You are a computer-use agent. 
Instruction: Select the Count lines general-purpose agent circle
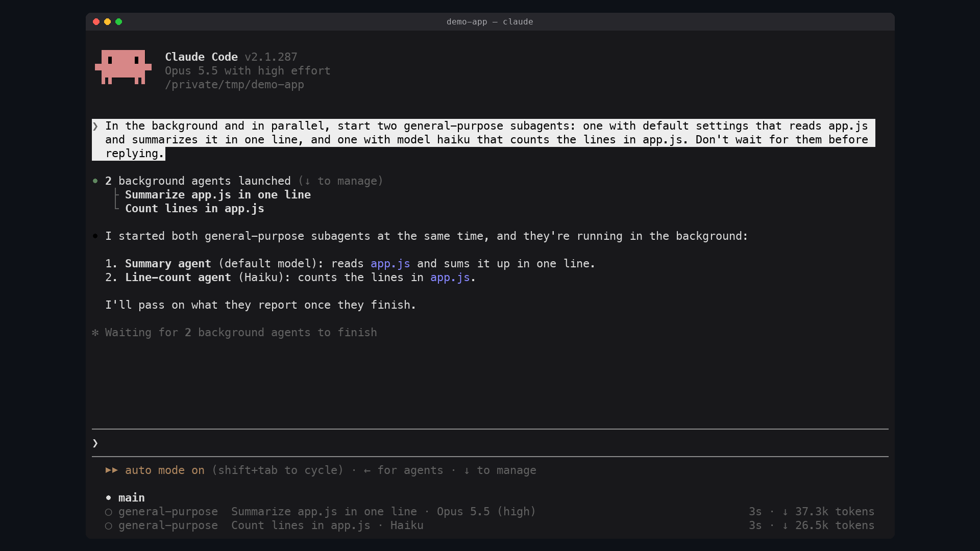point(108,525)
